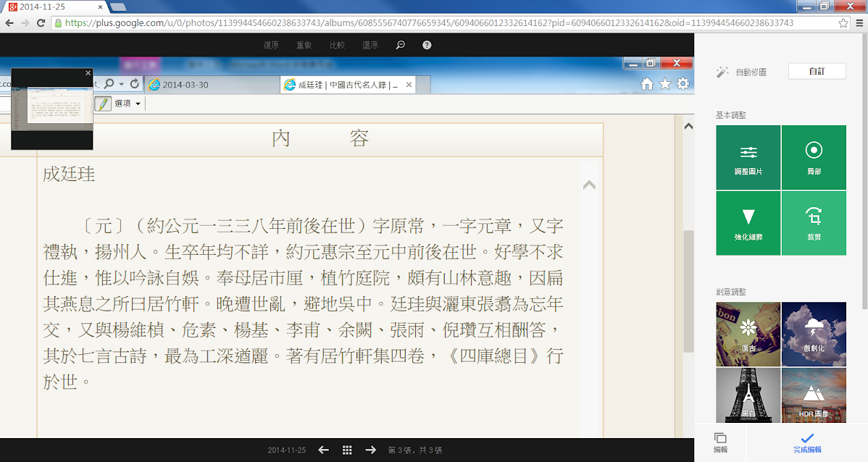Apply the Drama (戲劇化) filter
The height and width of the screenshot is (462, 868).
point(814,334)
